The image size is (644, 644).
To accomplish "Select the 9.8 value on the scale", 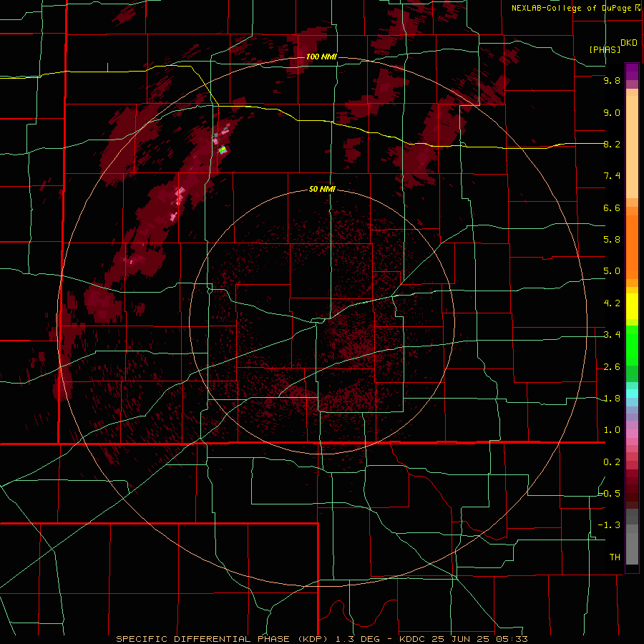I will 612,80.
